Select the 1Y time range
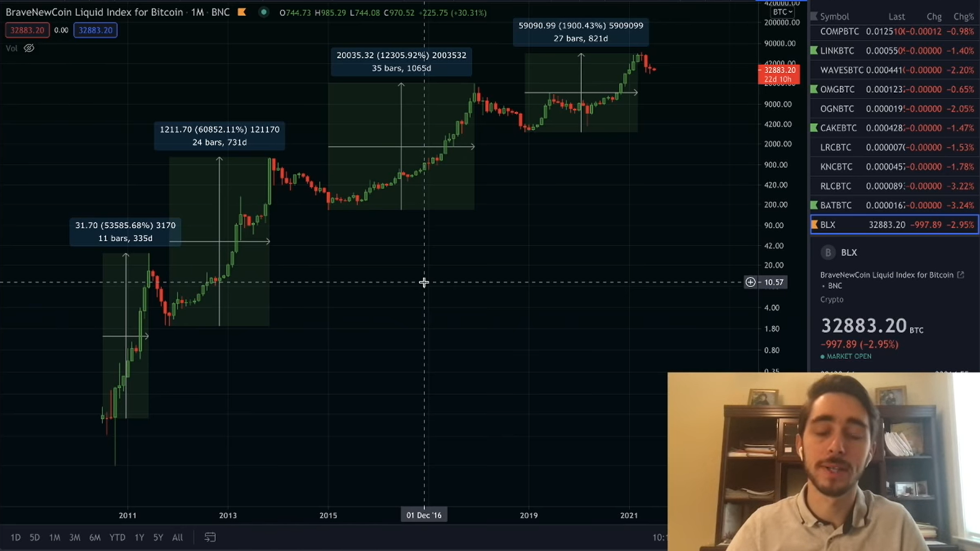980x551 pixels. [139, 537]
